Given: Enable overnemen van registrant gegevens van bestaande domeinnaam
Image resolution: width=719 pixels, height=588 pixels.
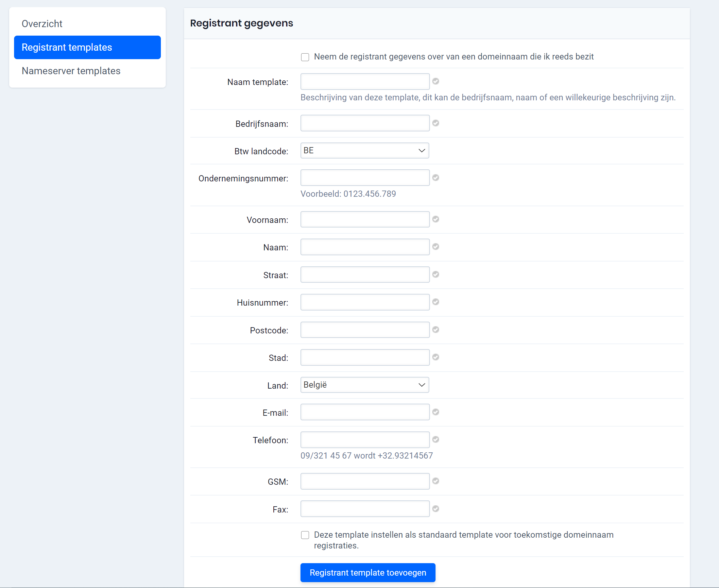Looking at the screenshot, I should tap(305, 57).
